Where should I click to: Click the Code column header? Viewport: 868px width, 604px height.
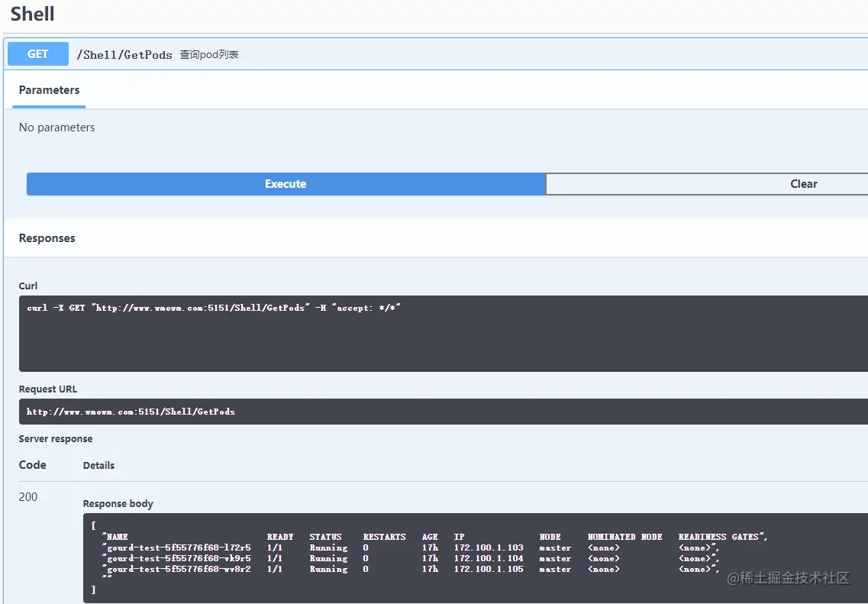tap(33, 465)
